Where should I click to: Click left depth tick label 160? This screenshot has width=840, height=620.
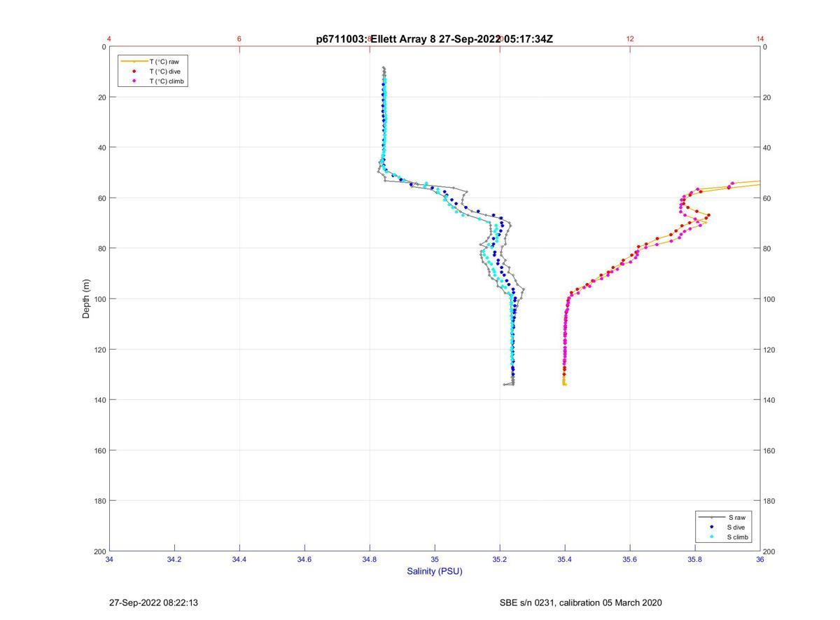(99, 450)
